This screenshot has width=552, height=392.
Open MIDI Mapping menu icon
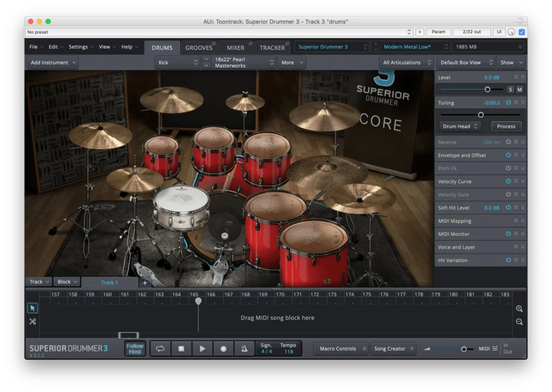point(516,221)
